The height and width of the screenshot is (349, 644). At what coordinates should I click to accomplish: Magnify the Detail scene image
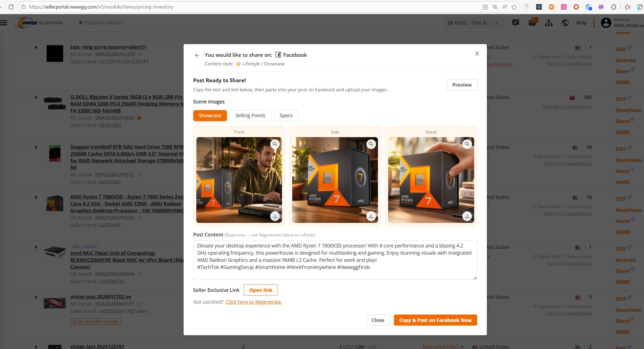coord(467,144)
